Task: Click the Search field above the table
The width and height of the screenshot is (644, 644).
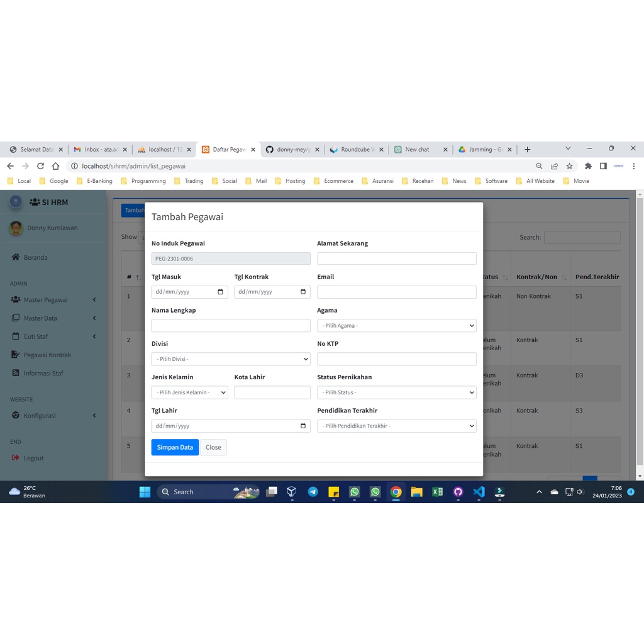Action: pyautogui.click(x=582, y=237)
